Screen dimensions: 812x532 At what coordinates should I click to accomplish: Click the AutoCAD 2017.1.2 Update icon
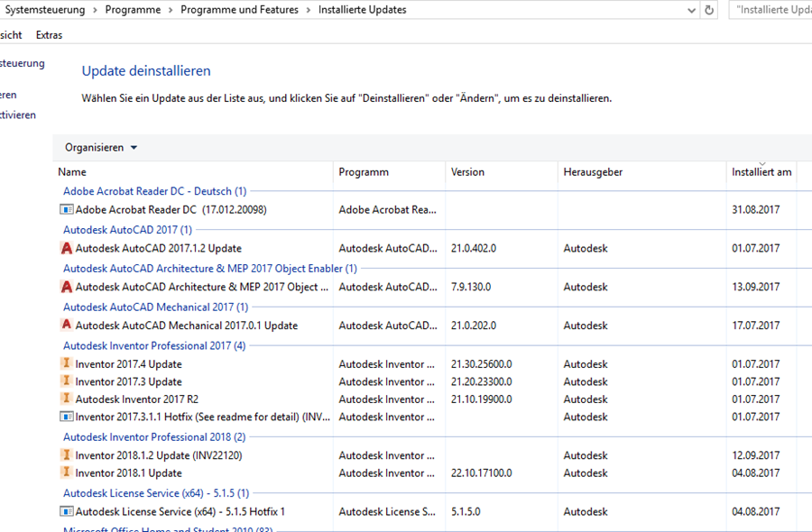[66, 248]
